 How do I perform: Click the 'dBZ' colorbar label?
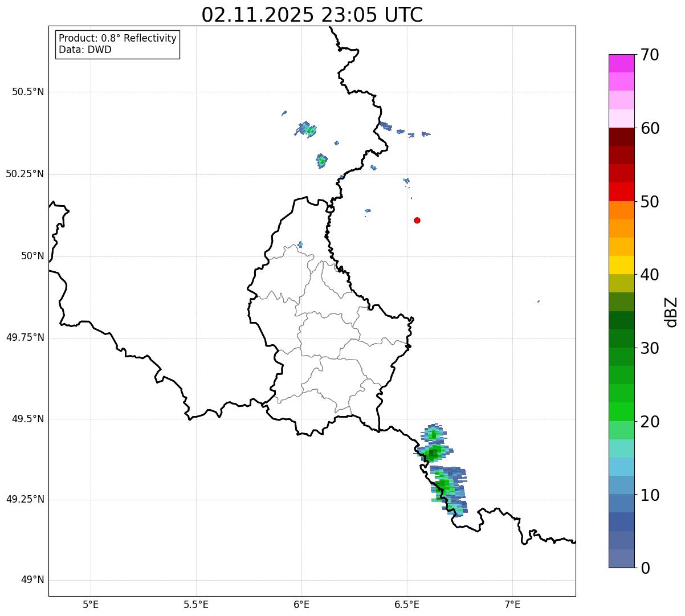click(x=671, y=311)
